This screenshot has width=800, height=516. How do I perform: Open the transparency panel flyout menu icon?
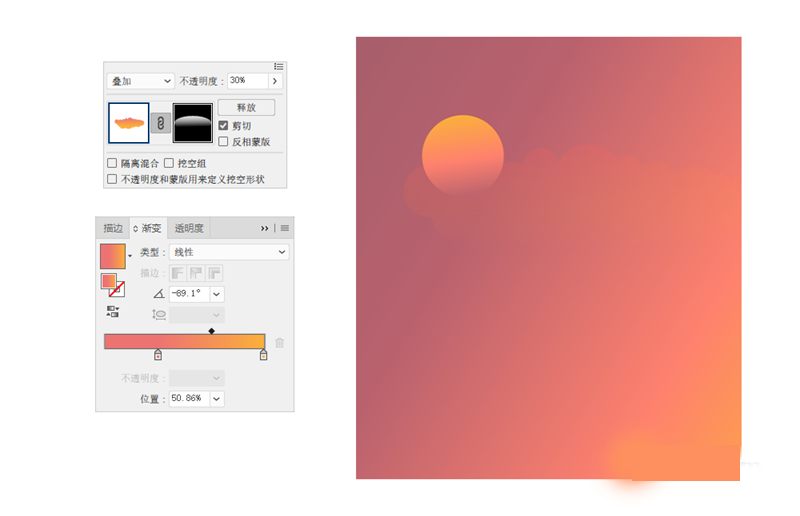[279, 67]
